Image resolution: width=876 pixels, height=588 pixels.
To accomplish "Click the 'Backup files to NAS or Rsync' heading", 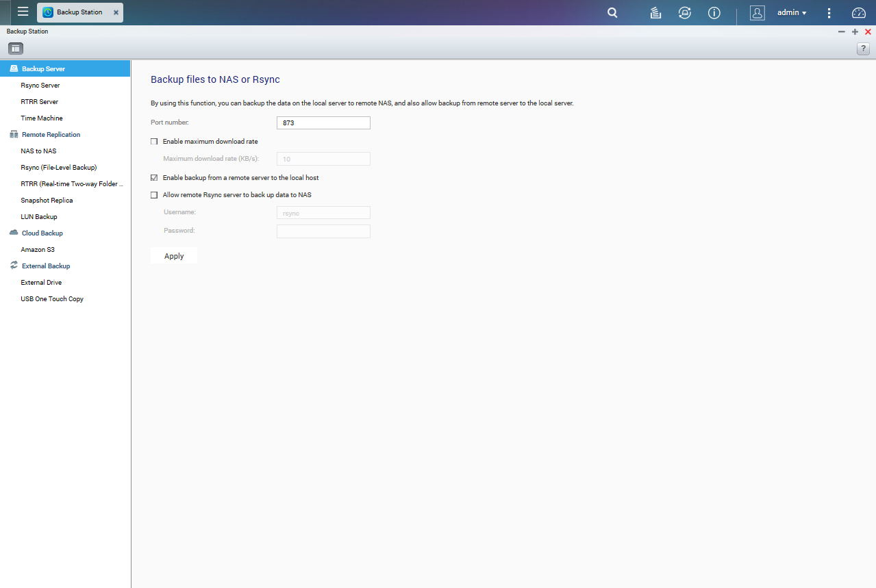I will 215,79.
